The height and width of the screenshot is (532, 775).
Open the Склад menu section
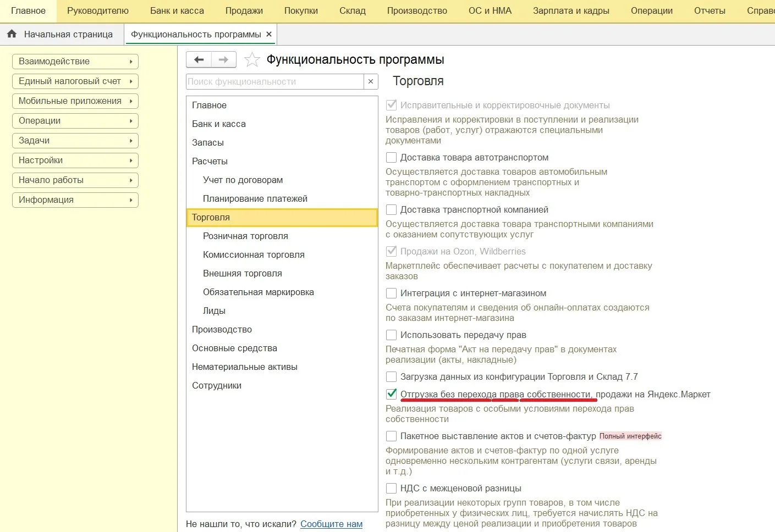click(x=353, y=11)
